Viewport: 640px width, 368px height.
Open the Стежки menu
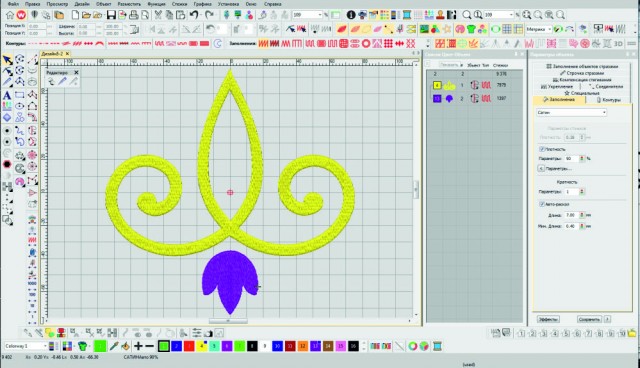click(179, 4)
